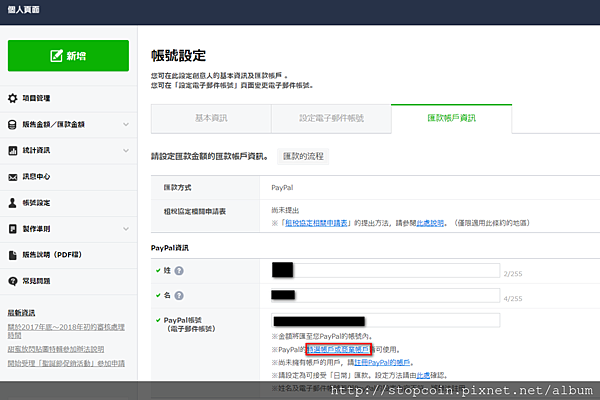The image size is (600, 400).
Task: Select the 匯款帳戶資訊 tab
Action: click(x=452, y=118)
